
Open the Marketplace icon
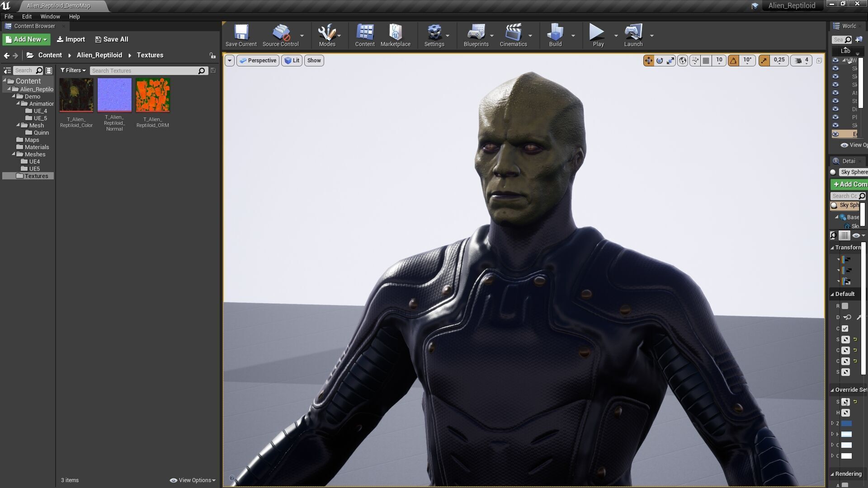pyautogui.click(x=396, y=35)
